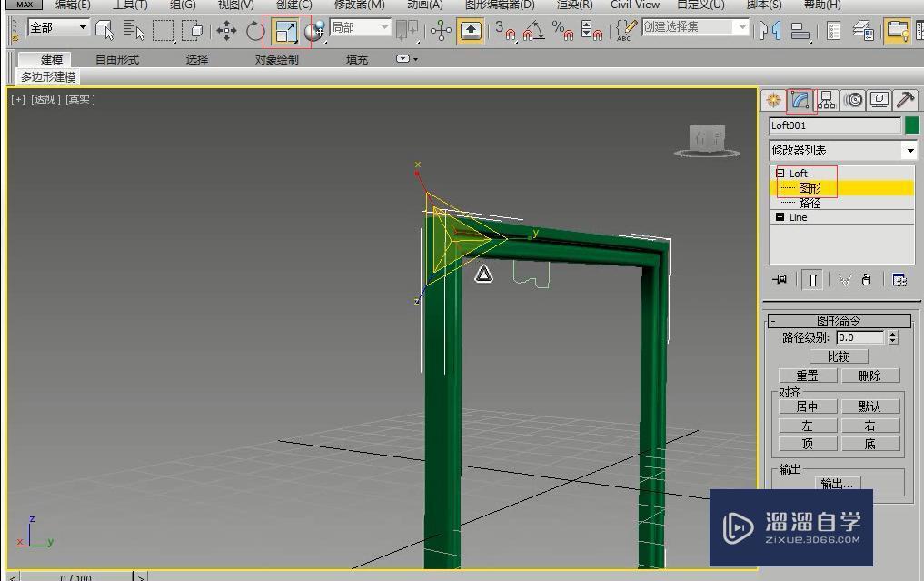Viewport: 924px width, 581px height.
Task: Collapse the Loft entry in modifier stack
Action: [780, 173]
